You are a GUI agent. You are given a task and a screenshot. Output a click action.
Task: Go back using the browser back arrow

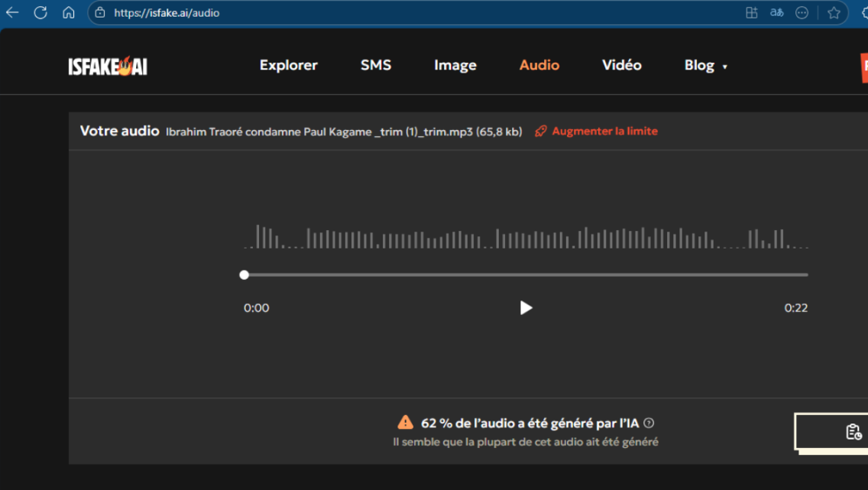click(x=12, y=12)
